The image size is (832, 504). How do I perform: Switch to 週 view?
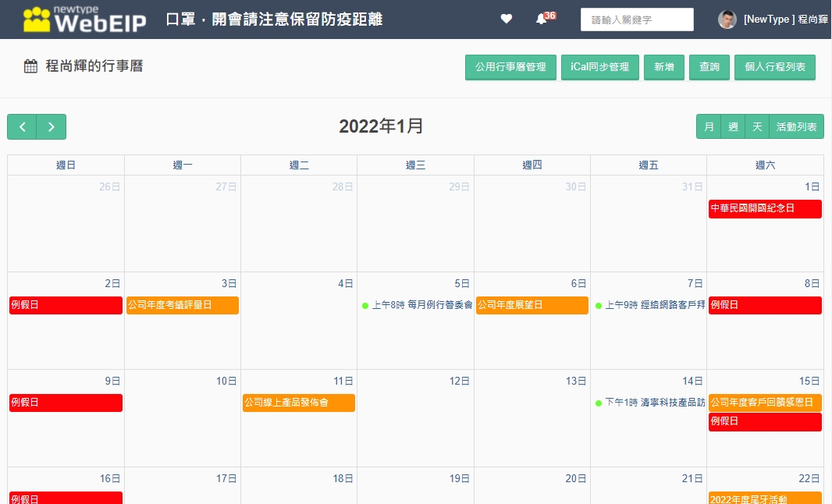[x=733, y=126]
